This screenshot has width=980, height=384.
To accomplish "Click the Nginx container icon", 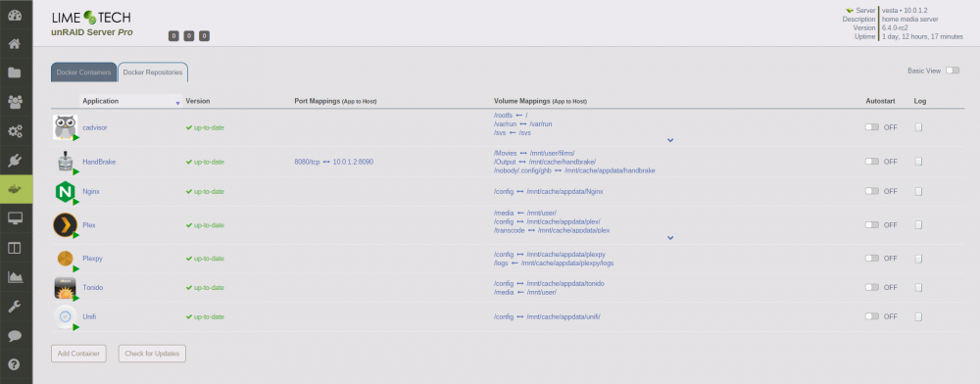I will pos(66,192).
